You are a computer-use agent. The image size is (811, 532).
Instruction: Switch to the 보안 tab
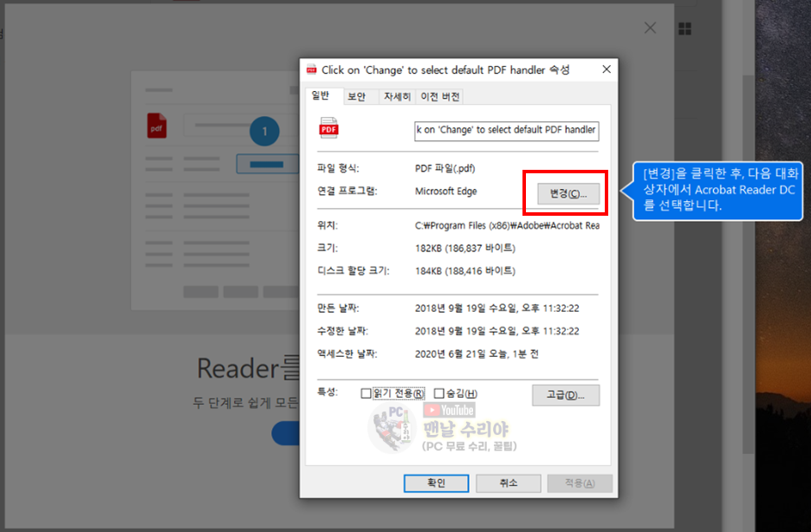[x=357, y=97]
